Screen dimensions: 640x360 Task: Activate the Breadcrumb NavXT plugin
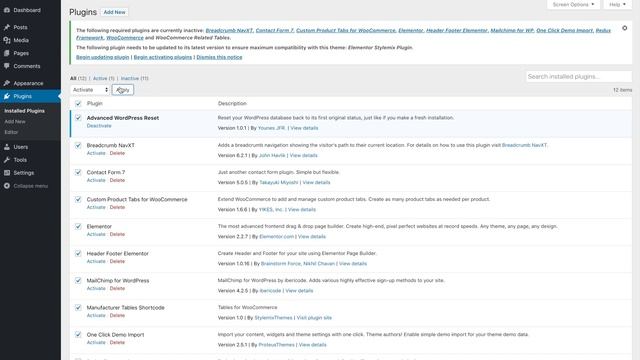click(x=96, y=153)
